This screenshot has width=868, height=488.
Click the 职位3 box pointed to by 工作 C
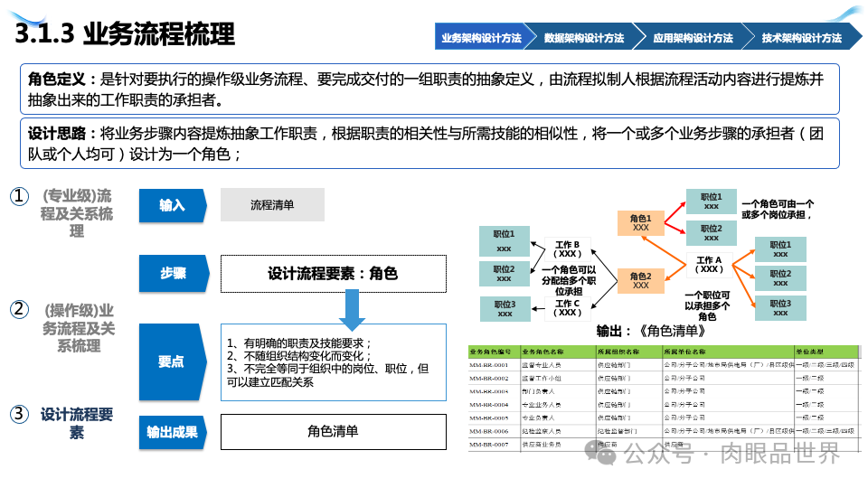pos(505,309)
